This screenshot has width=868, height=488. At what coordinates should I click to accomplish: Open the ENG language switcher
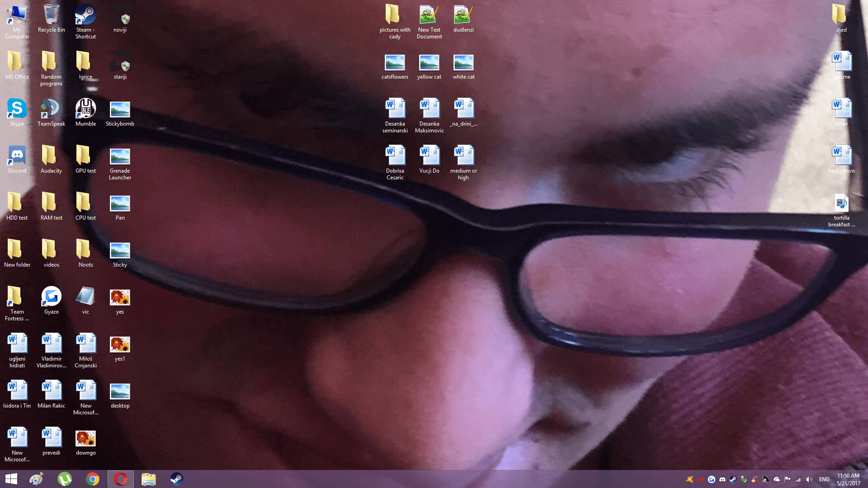coord(824,480)
